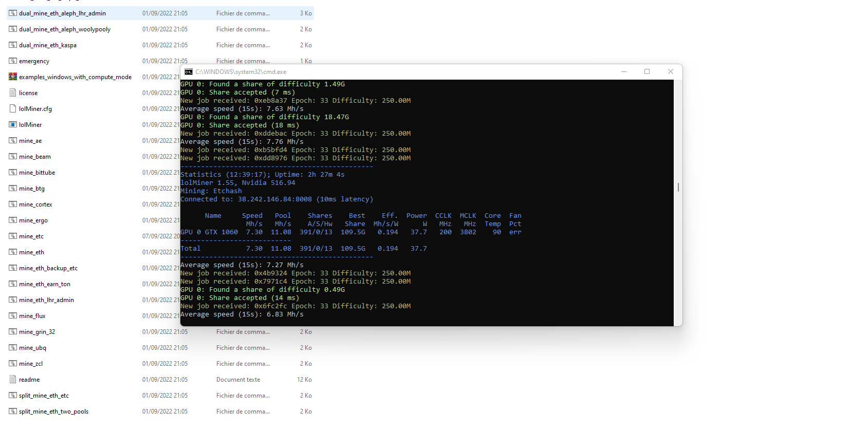Click the 07/09/2022 date of mine_etc
This screenshot has height=430, width=868.
tap(161, 236)
